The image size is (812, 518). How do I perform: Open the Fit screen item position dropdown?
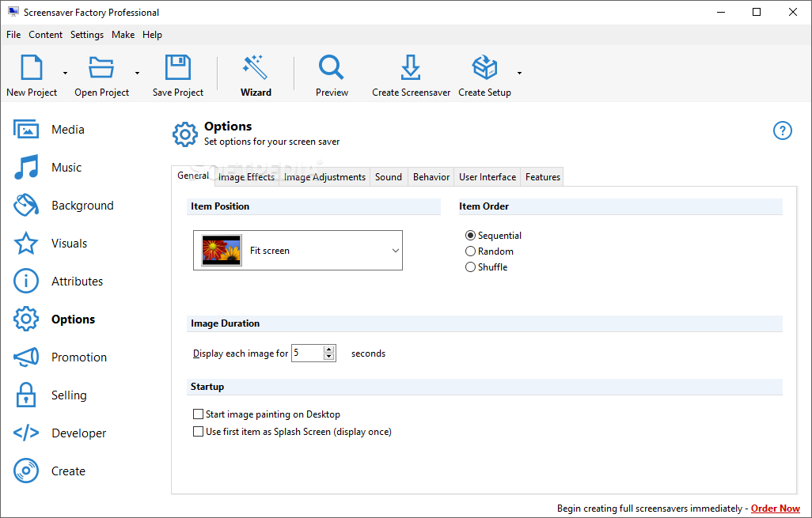coord(298,251)
